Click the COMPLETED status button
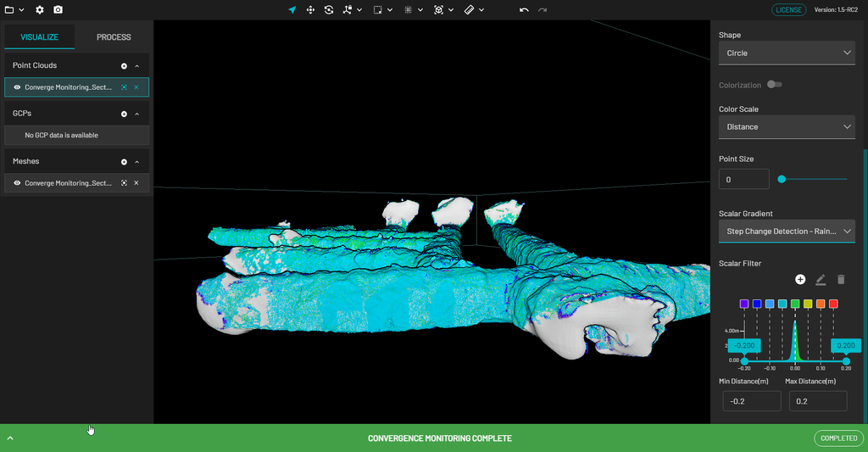The height and width of the screenshot is (452, 868). (837, 438)
